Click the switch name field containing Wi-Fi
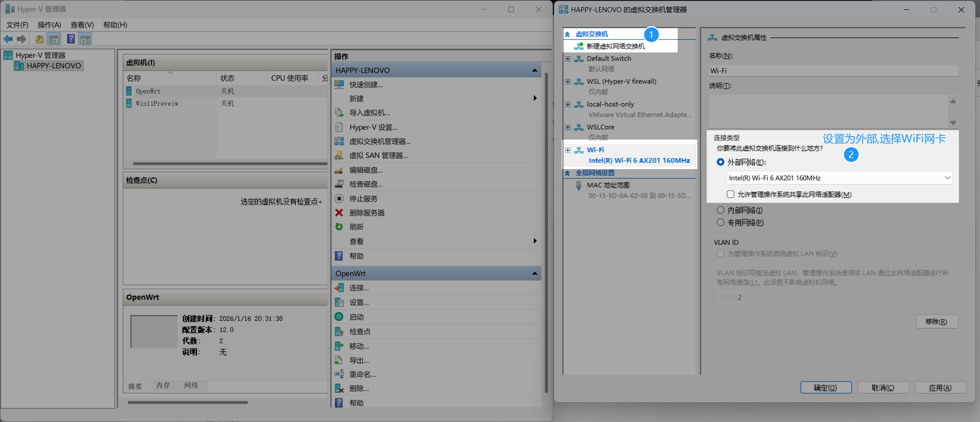This screenshot has height=422, width=980. (x=833, y=71)
